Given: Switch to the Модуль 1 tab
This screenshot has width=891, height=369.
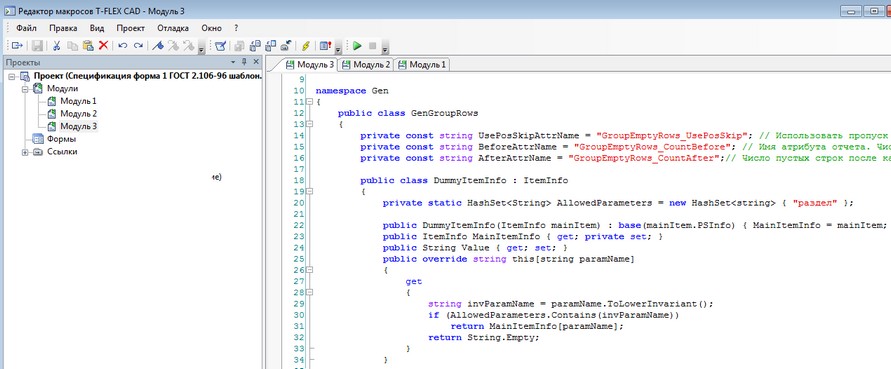Looking at the screenshot, I should point(422,65).
